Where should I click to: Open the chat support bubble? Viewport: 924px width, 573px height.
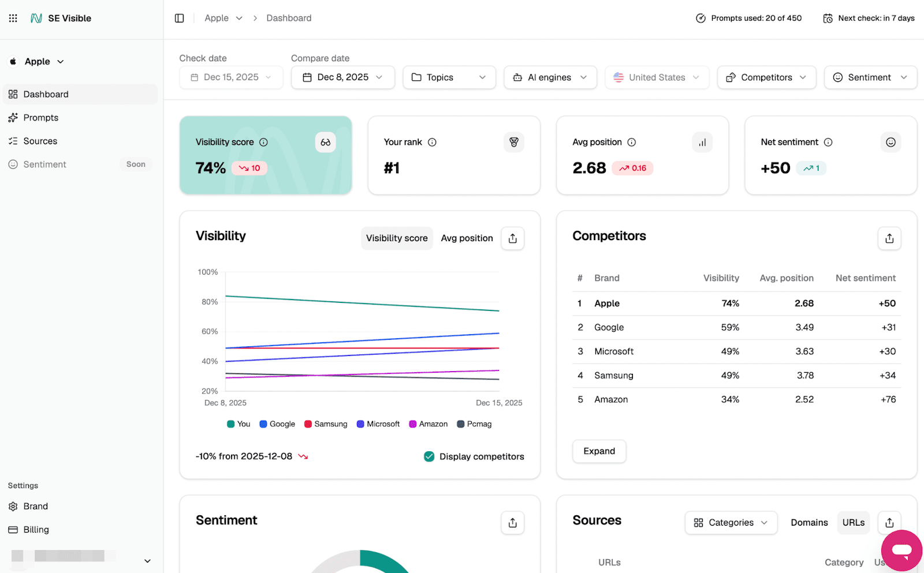901,550
